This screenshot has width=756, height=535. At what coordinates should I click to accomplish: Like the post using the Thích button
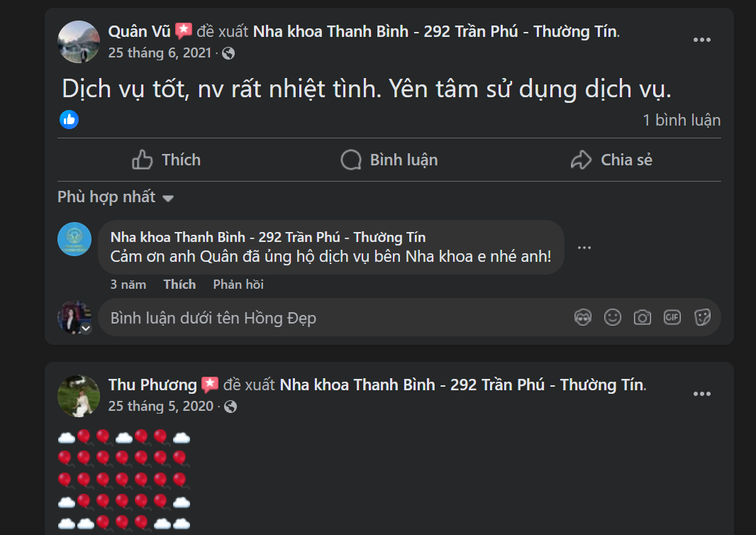coord(166,160)
